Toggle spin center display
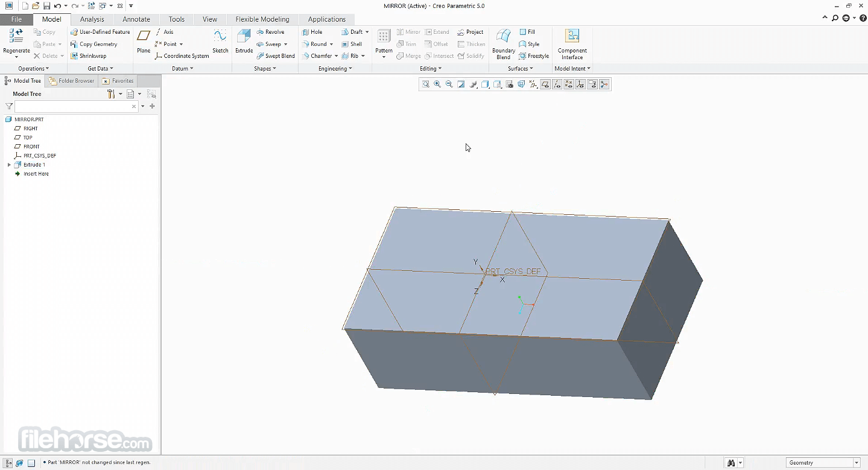 (x=604, y=84)
